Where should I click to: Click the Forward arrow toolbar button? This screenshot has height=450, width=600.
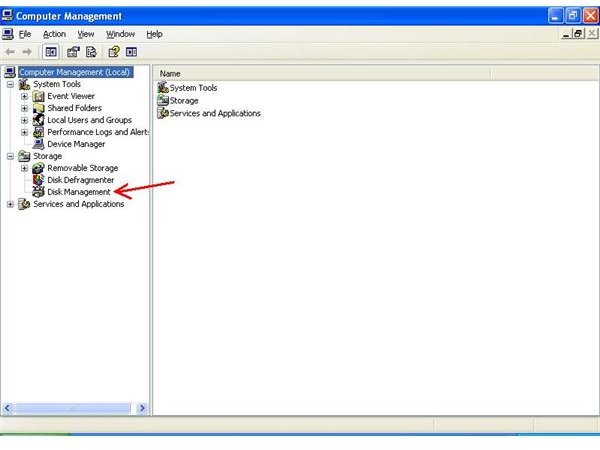point(27,52)
